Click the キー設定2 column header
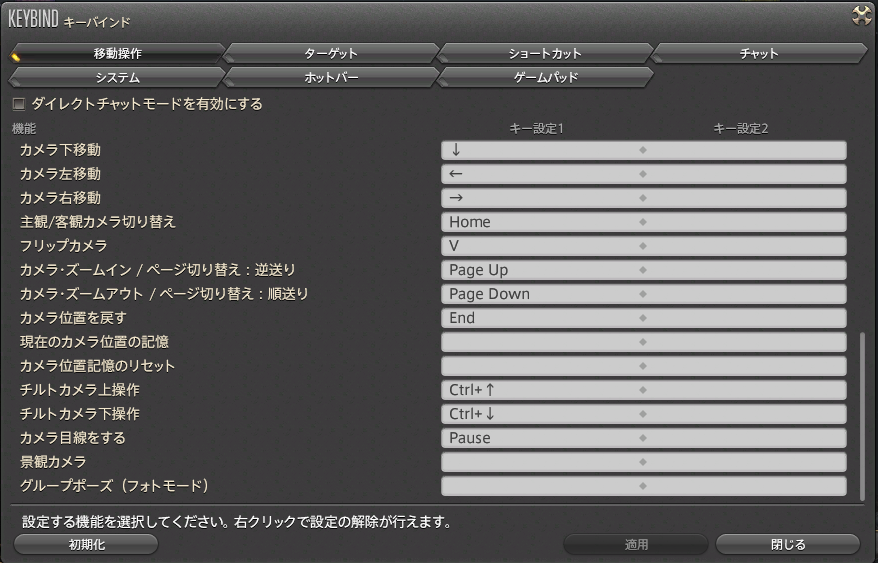 (x=740, y=129)
